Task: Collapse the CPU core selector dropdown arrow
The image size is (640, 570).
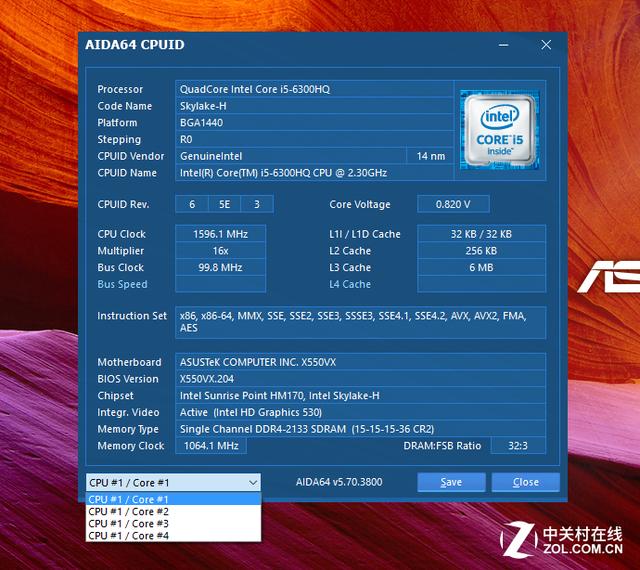Action: 253,483
